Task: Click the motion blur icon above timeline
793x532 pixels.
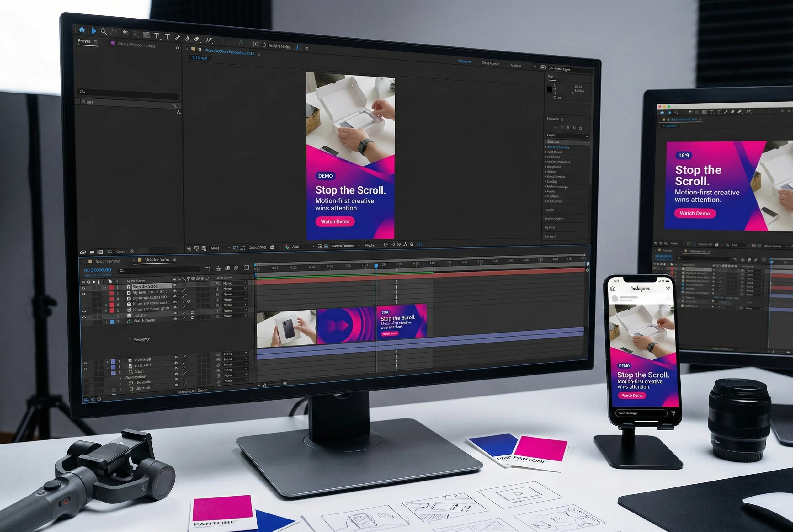Action: tap(236, 268)
